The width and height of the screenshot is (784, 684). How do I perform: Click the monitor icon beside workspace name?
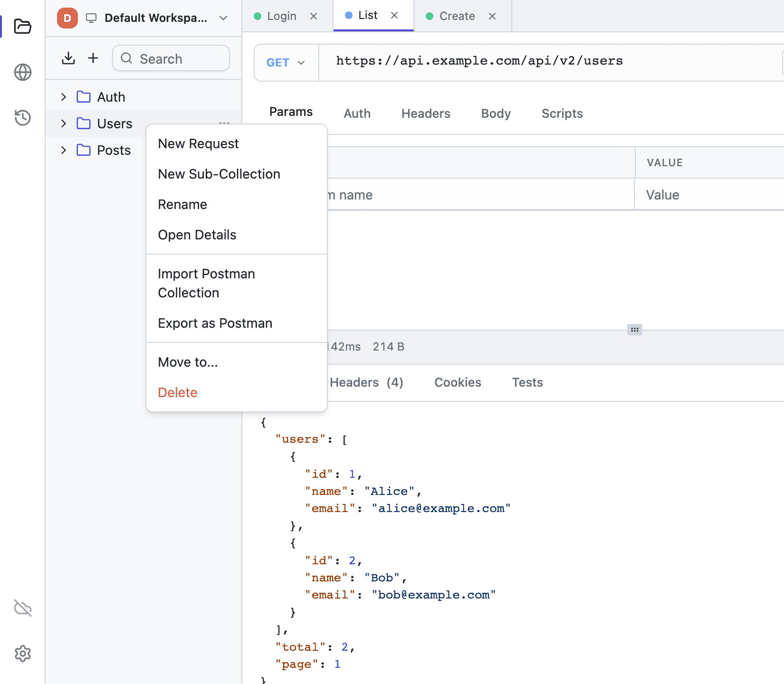click(91, 18)
